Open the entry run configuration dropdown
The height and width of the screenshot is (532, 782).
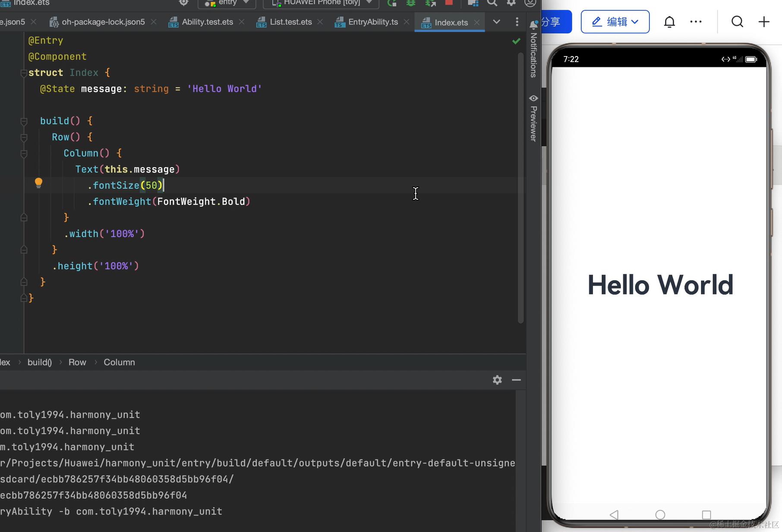click(x=227, y=3)
